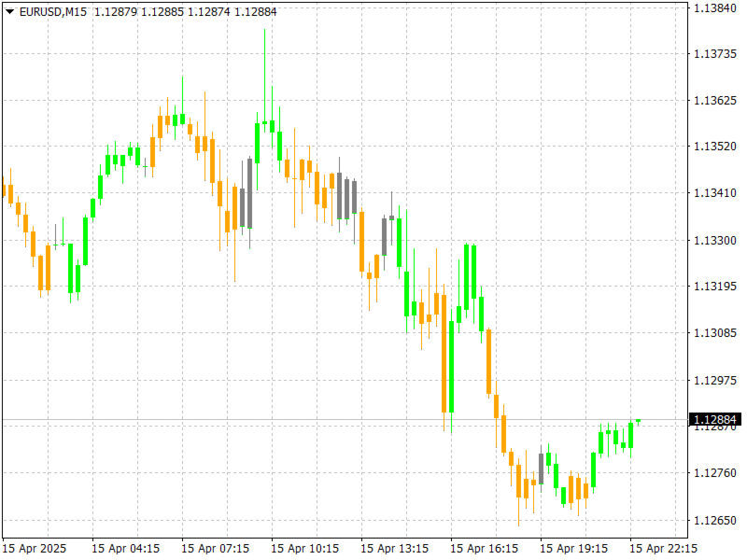Screen dimensions: 747x560
Task: Click time axis label 15 Apr 19:15
Action: [573, 549]
